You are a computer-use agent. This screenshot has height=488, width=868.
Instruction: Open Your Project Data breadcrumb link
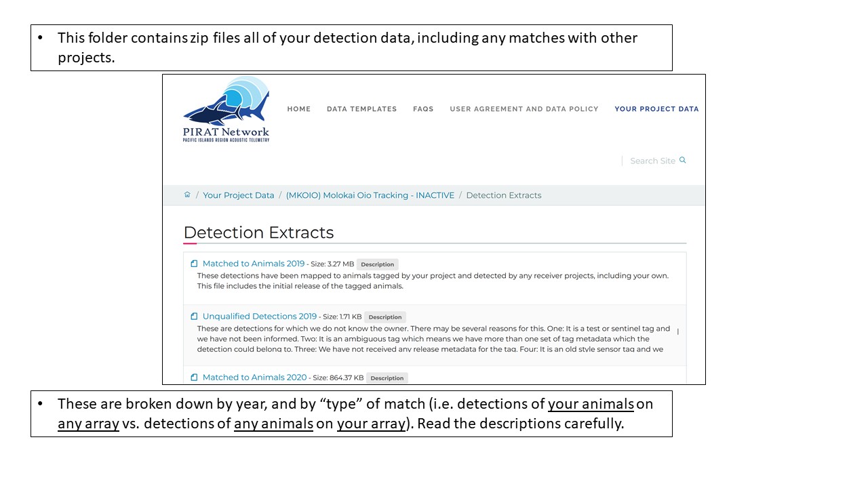pos(239,195)
